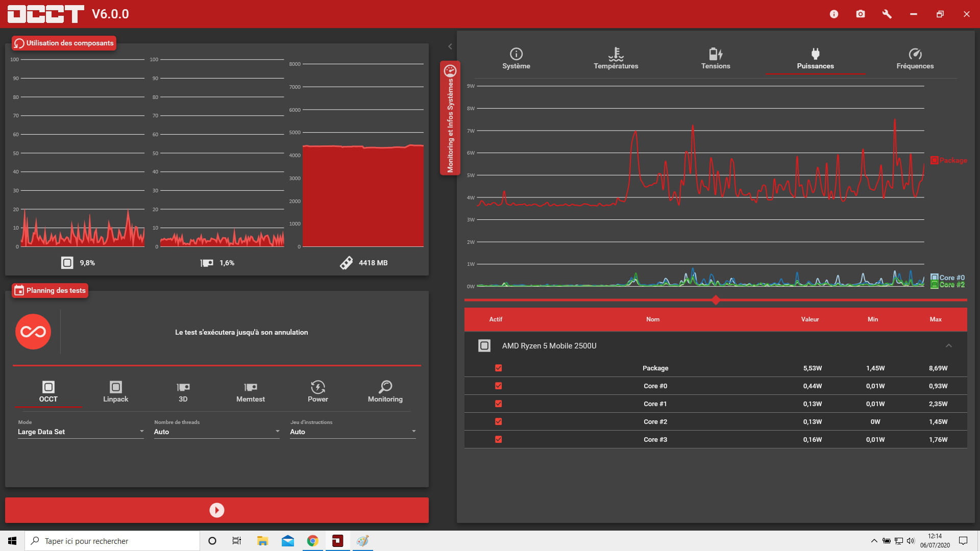
Task: Open the Mode dropdown showing Large Data Set
Action: pyautogui.click(x=81, y=432)
